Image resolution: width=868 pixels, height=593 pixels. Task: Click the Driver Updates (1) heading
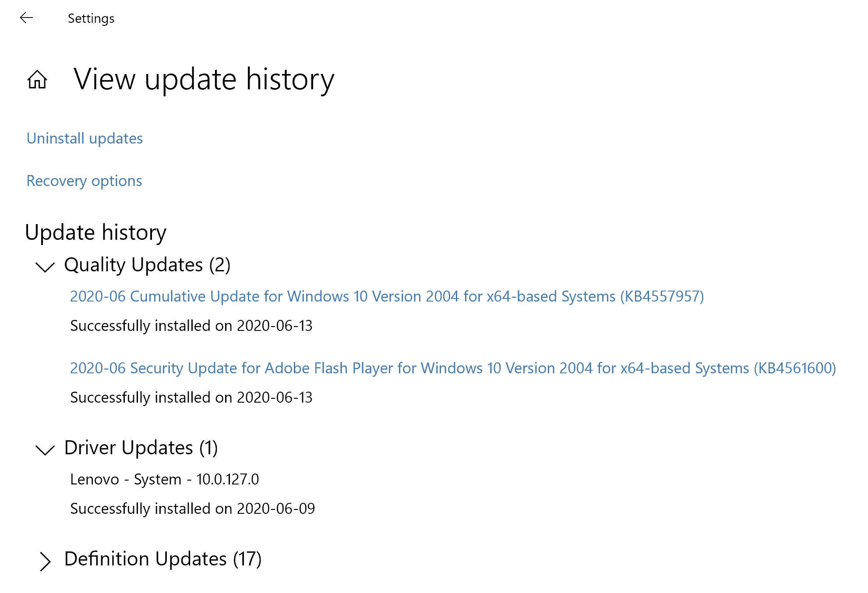point(141,448)
